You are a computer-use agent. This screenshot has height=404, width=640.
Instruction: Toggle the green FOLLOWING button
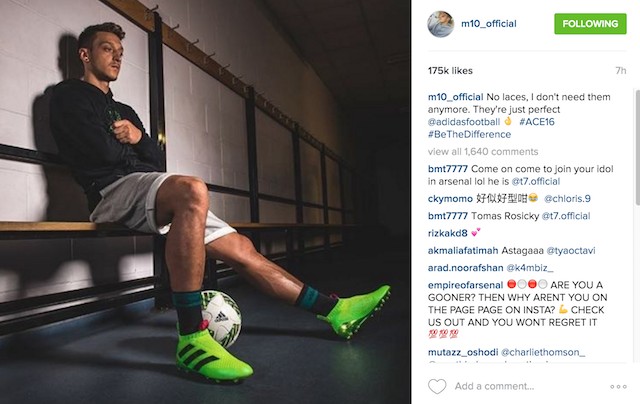[x=590, y=24]
